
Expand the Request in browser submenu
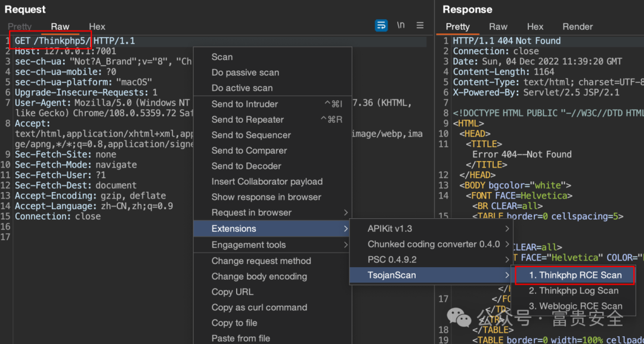[273, 213]
